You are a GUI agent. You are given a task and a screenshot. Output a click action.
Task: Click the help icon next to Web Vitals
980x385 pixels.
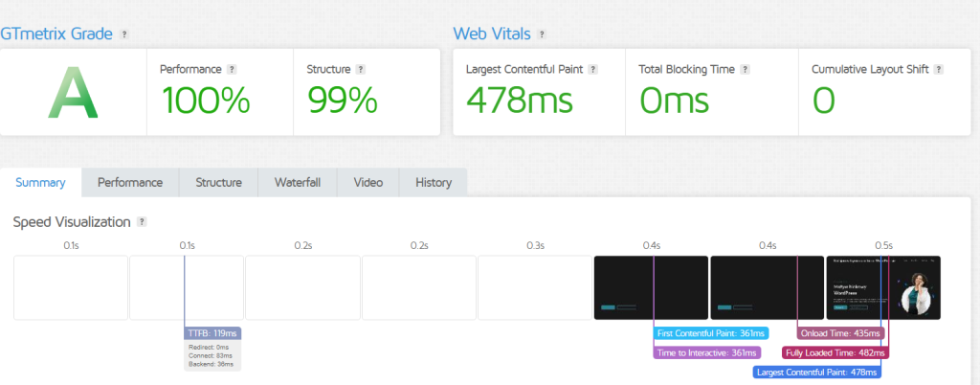[542, 34]
